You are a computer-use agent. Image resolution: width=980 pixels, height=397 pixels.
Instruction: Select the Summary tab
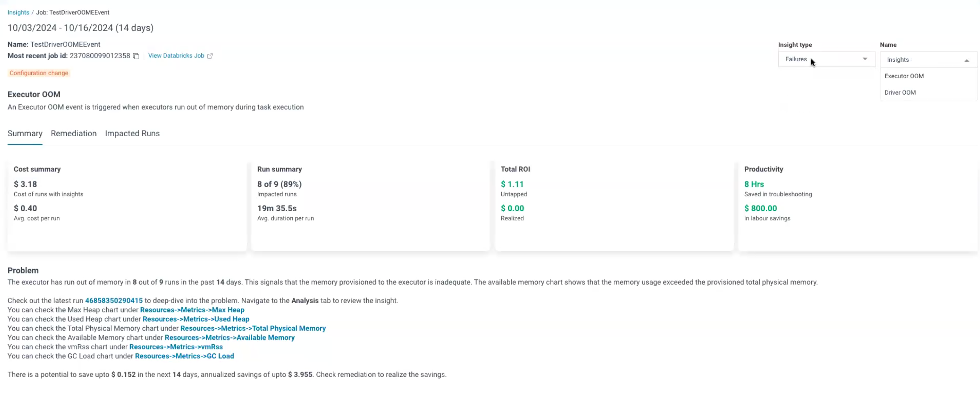pos(25,134)
